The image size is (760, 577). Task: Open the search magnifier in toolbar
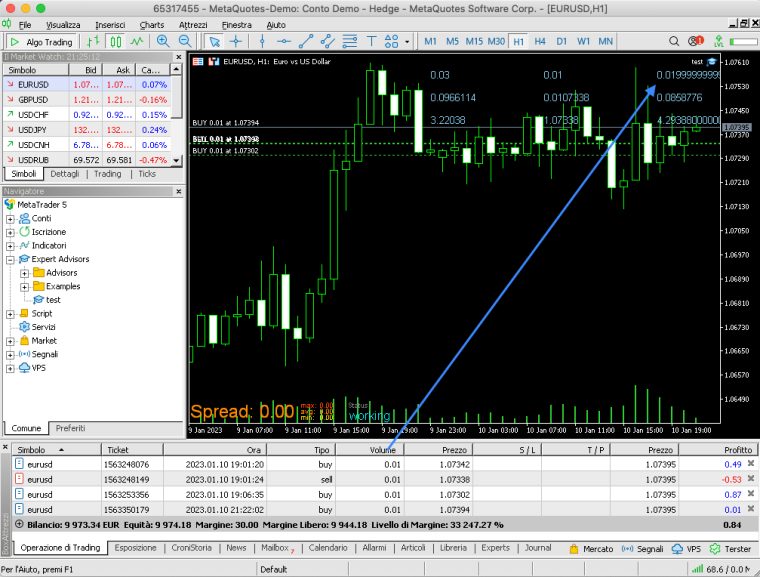tap(674, 42)
